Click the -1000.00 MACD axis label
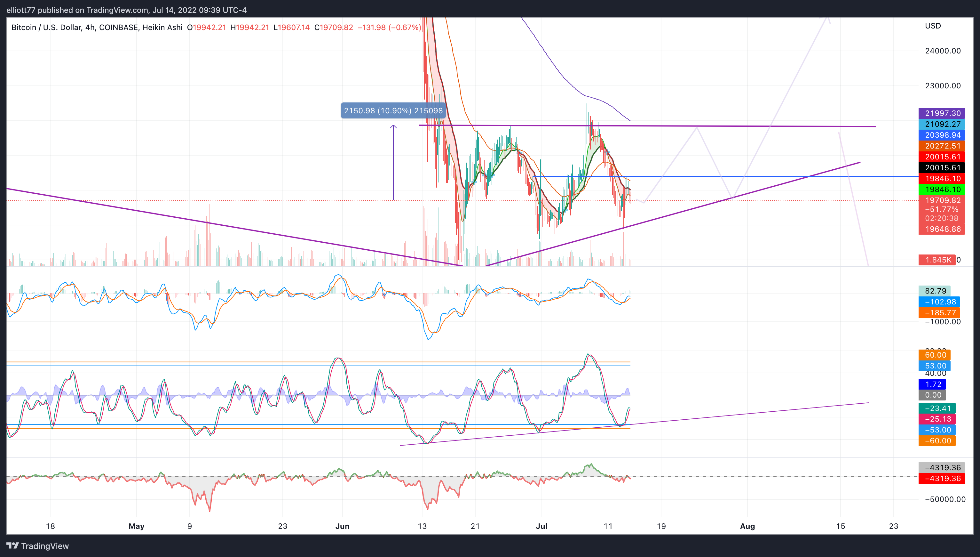 (943, 322)
